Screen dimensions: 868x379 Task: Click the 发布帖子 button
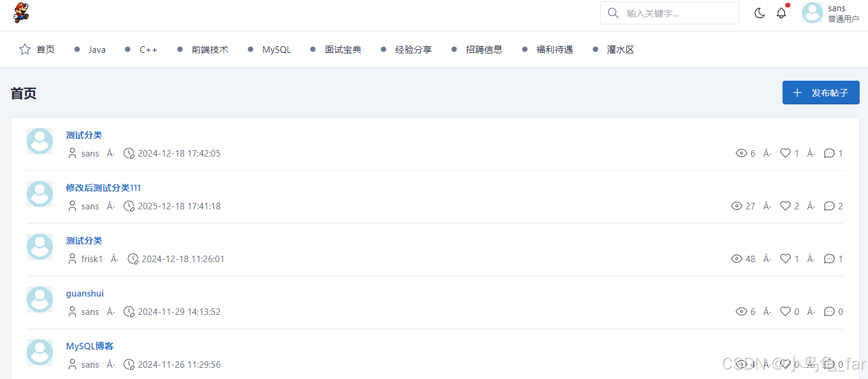[x=821, y=93]
